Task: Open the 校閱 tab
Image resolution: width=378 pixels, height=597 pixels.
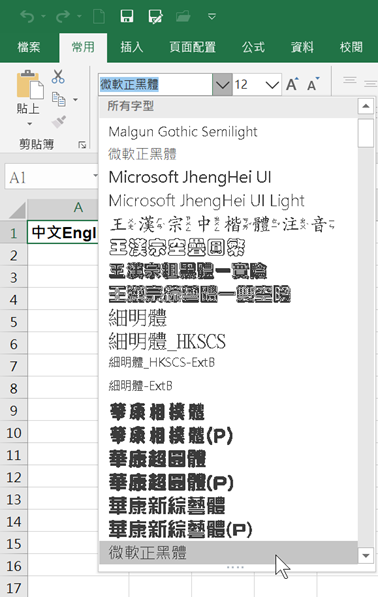Action: tap(351, 47)
